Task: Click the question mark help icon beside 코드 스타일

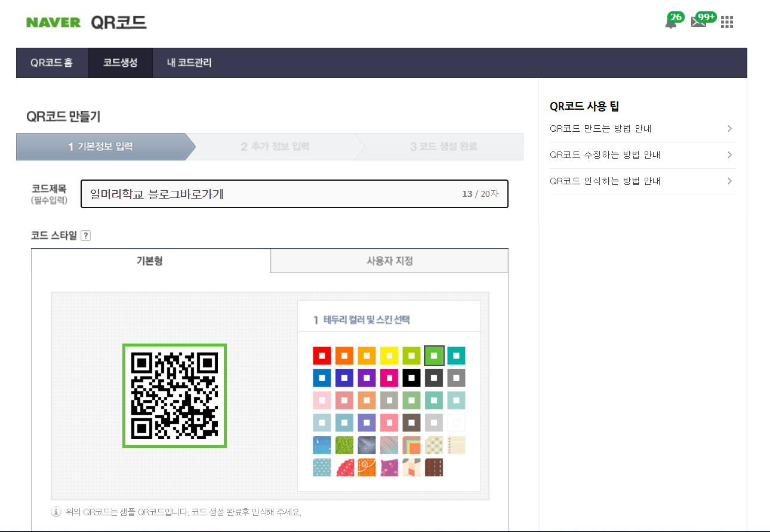Action: click(x=85, y=236)
